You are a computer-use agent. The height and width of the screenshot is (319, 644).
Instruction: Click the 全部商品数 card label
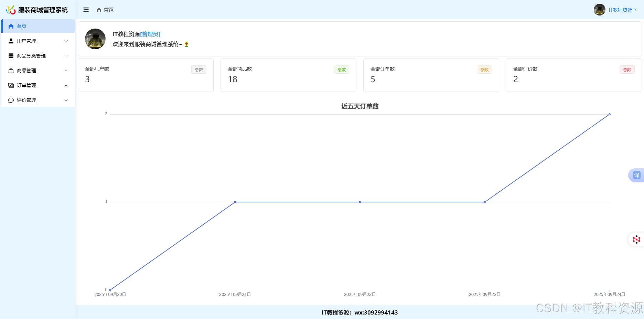click(x=240, y=69)
